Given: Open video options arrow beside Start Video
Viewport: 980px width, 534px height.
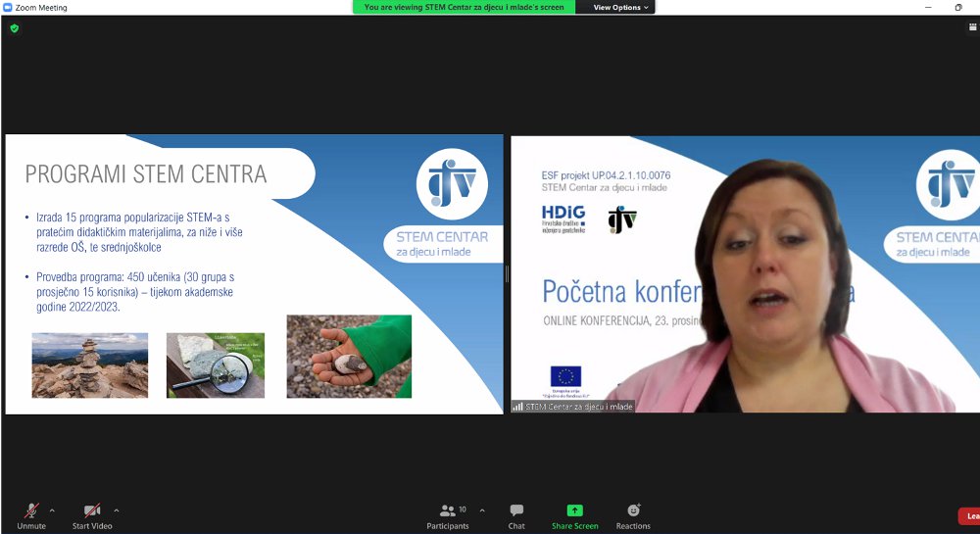Looking at the screenshot, I should point(117,510).
